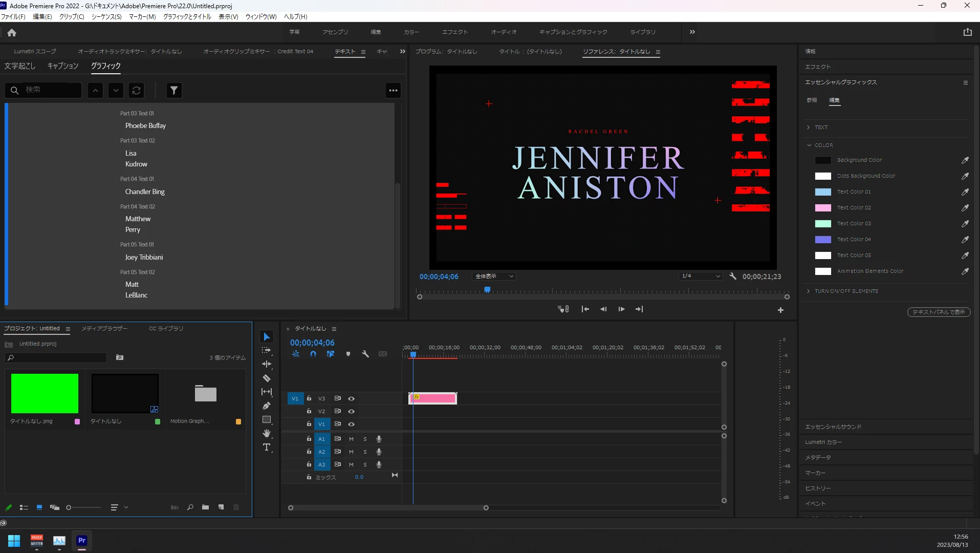Open the ファイル(F) menu

point(13,16)
